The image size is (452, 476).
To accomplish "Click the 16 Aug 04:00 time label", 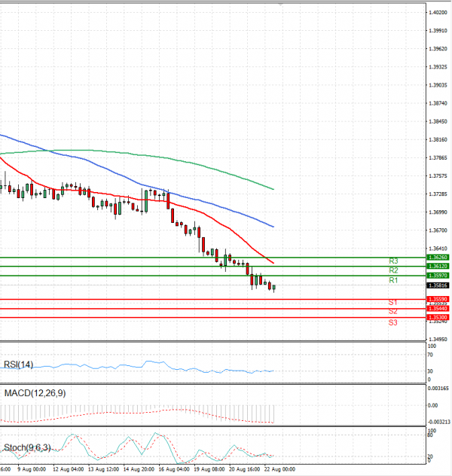I will [x=174, y=469].
